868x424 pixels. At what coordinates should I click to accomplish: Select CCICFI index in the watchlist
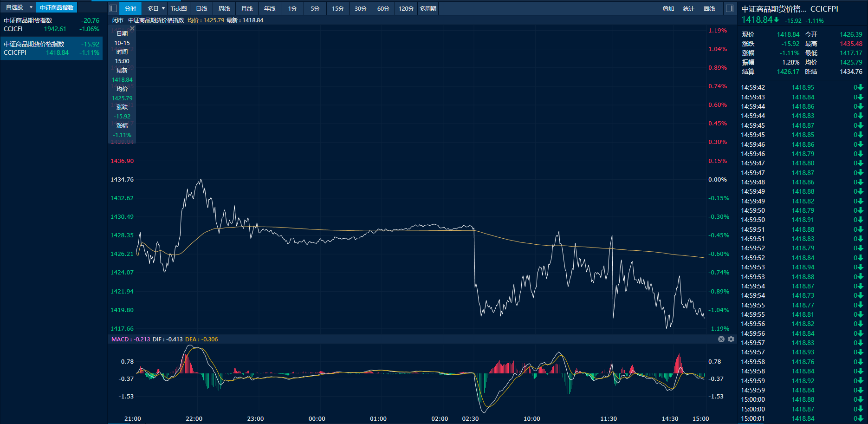51,25
